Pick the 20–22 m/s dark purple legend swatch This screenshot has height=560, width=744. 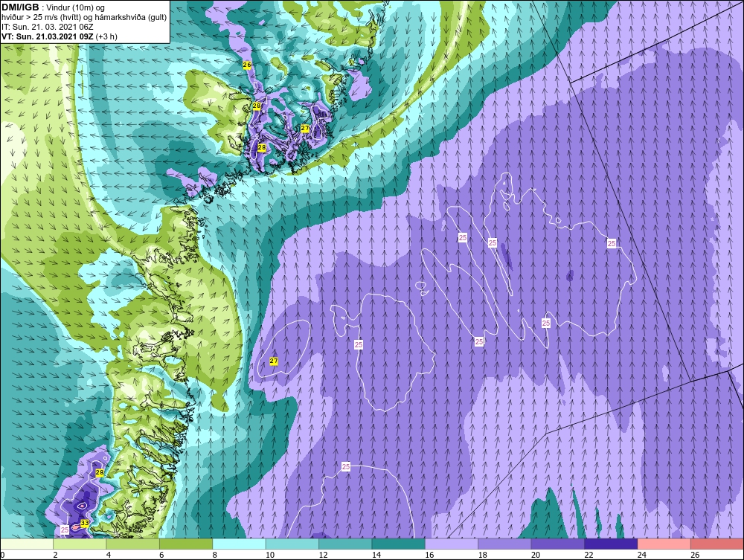[558, 544]
